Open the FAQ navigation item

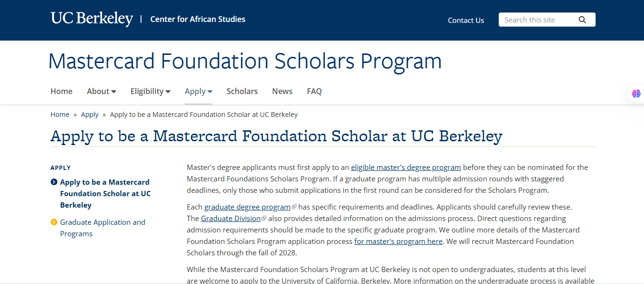tap(314, 91)
